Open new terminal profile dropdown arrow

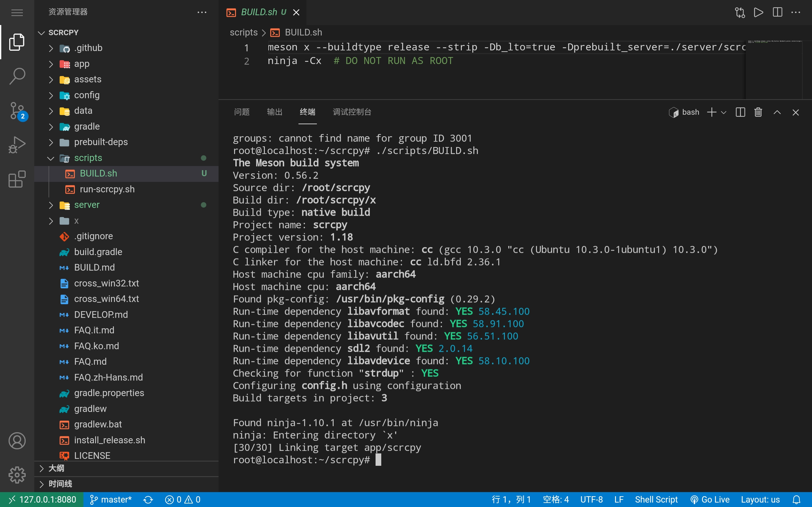pos(724,112)
